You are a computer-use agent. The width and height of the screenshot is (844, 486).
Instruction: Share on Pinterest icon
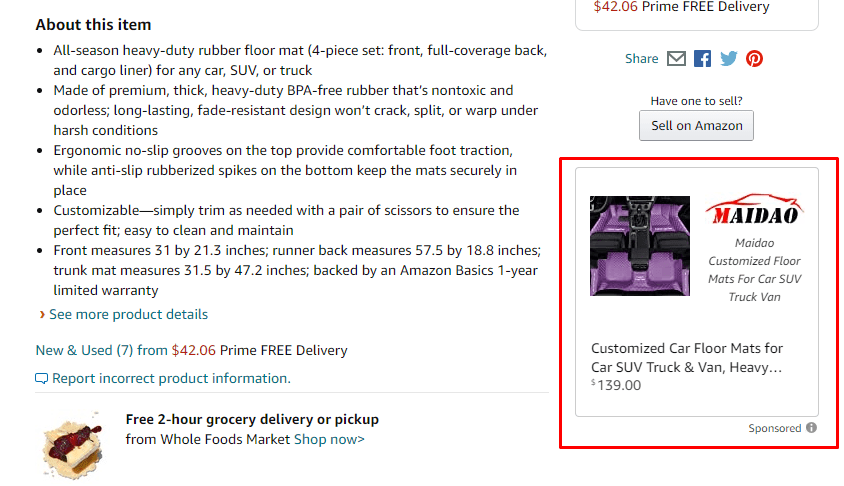(754, 58)
